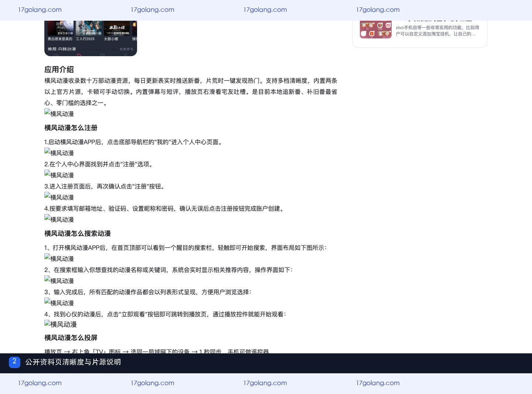
Task: Click the 横风动漫怎么搜索动漫 heading
Action: pos(78,234)
